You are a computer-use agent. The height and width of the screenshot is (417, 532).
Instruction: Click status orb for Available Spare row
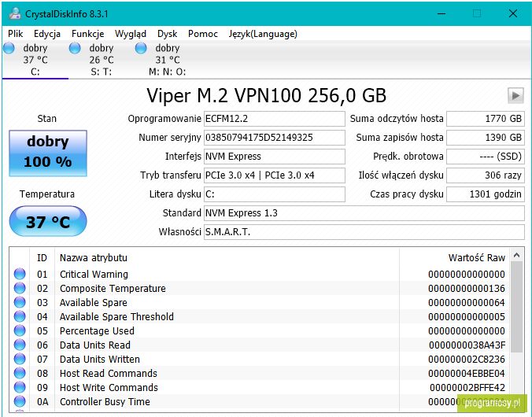tap(20, 302)
